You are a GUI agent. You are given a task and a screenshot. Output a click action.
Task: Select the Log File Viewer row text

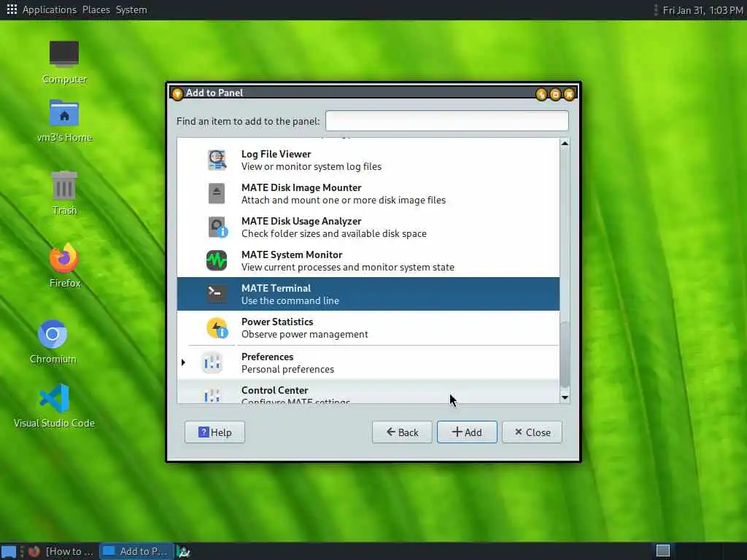pos(276,154)
